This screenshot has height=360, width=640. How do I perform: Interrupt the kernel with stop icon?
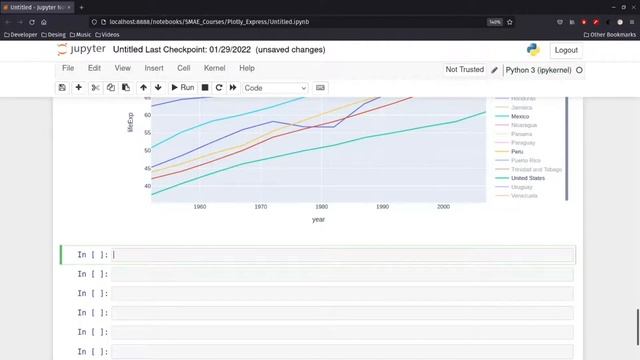[205, 88]
